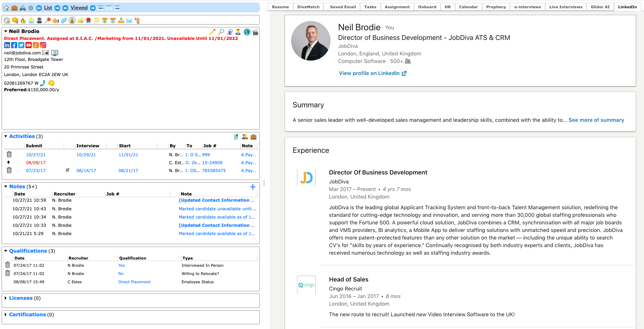Click the JobDiva company logo in Experience
644x329 pixels.
[306, 178]
